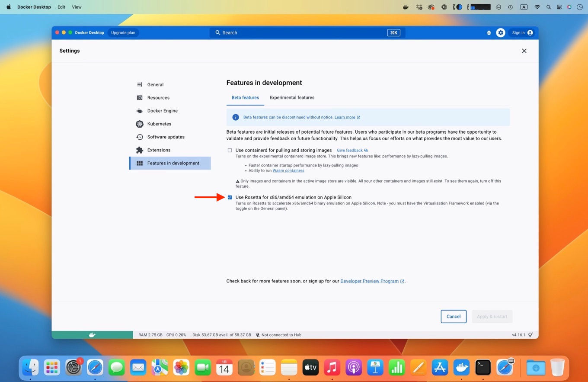Click the Upgrade plan button
Image resolution: width=588 pixels, height=382 pixels.
point(123,33)
